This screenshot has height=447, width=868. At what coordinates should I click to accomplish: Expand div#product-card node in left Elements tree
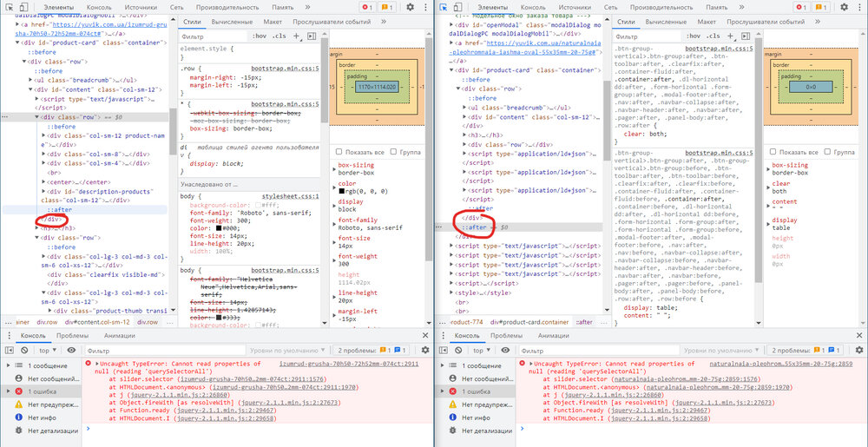click(x=17, y=43)
